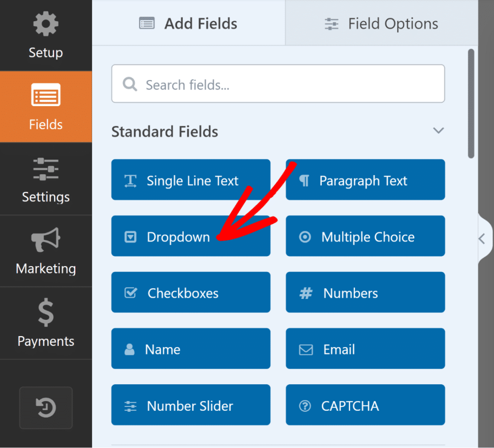Open the Settings sliders icon

click(x=46, y=170)
